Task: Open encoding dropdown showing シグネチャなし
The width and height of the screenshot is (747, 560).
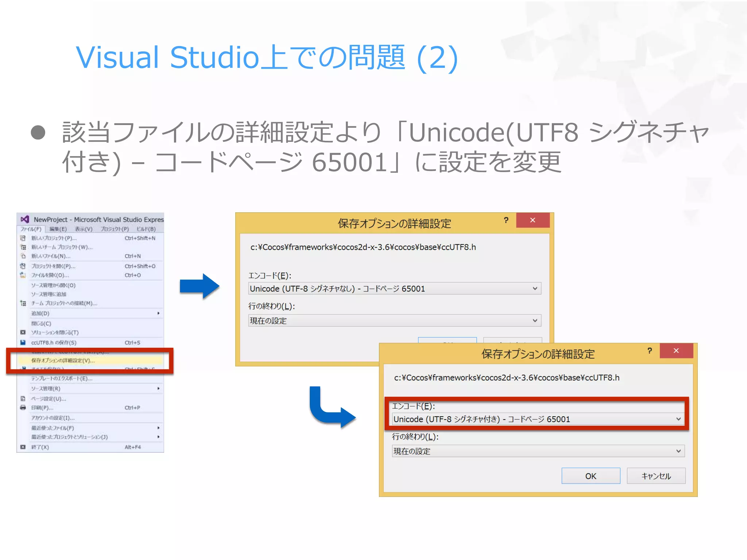Action: (395, 288)
